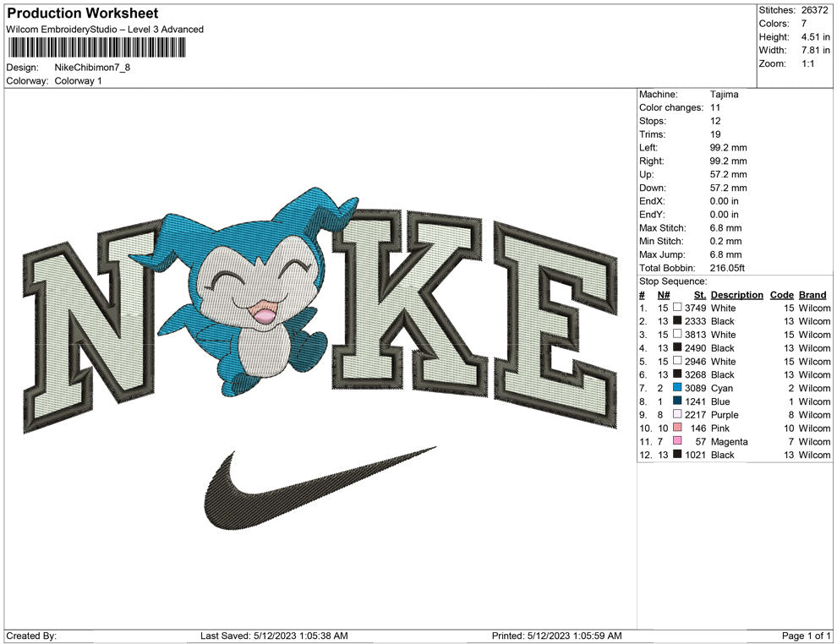Select stitch count '3268' in row 6
This screenshot has height=644, width=837.
tap(696, 374)
